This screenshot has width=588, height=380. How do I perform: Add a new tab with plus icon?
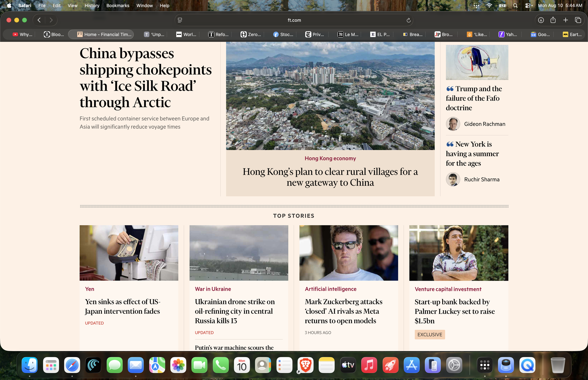pyautogui.click(x=566, y=20)
